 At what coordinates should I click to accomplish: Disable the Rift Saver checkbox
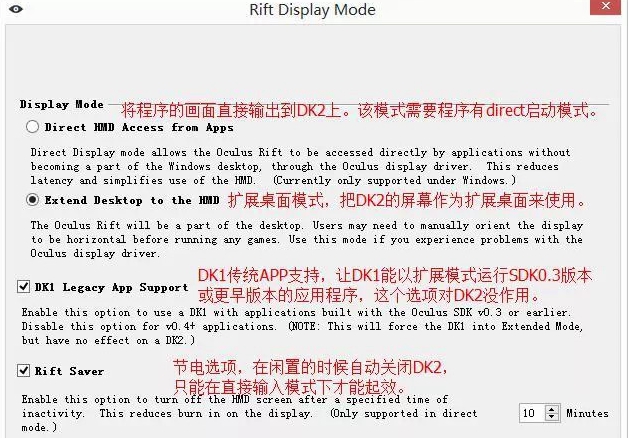click(x=24, y=371)
